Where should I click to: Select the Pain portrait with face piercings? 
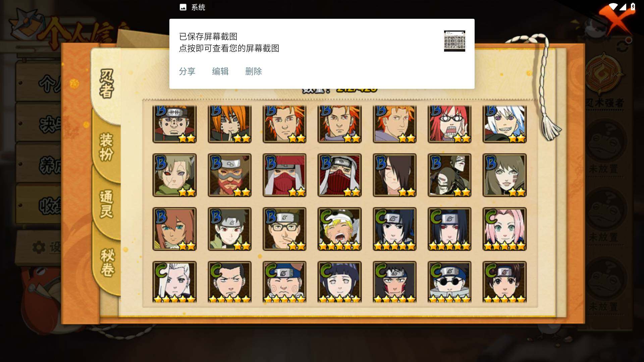point(174,124)
